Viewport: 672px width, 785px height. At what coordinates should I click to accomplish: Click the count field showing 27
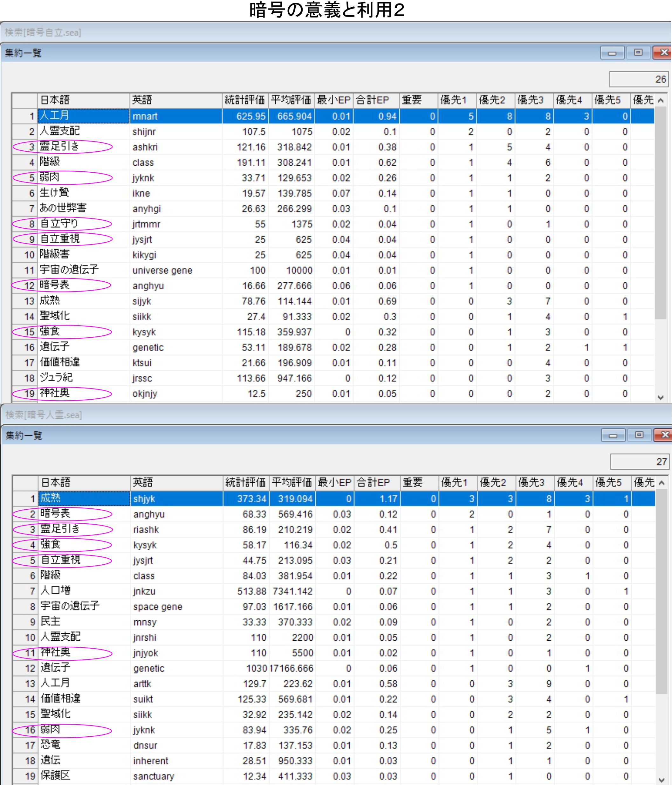click(x=640, y=461)
